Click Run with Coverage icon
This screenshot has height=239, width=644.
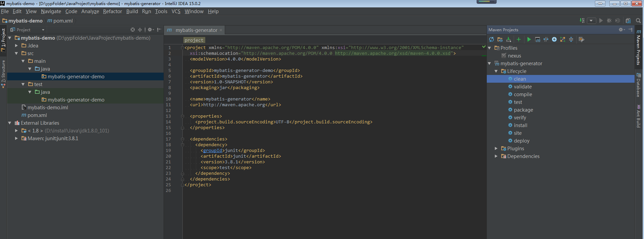click(617, 21)
